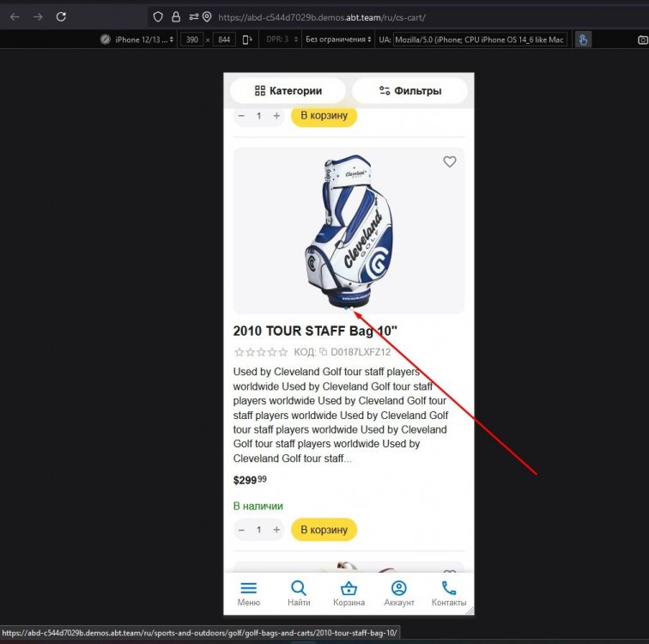Click the grid icon inside Категории
The height and width of the screenshot is (644, 649).
pos(260,91)
